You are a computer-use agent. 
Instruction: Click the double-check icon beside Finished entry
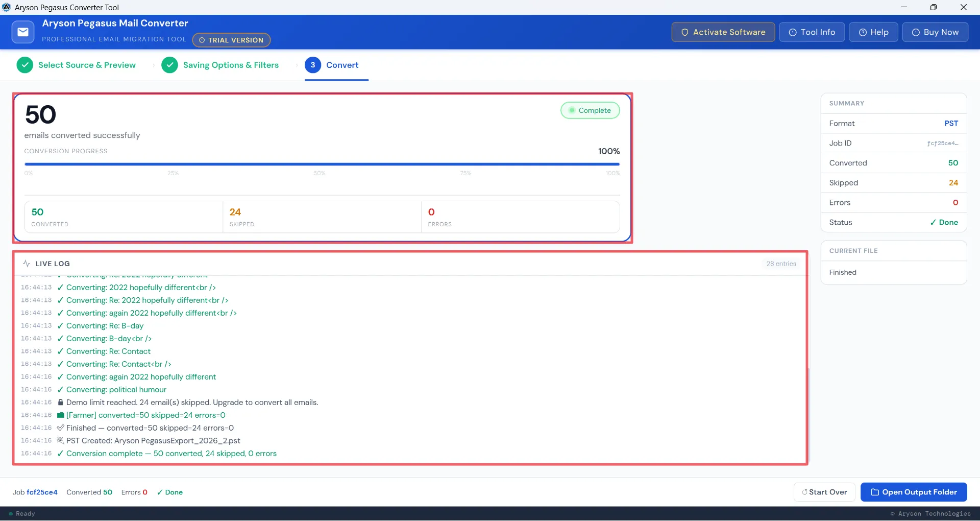pos(61,428)
